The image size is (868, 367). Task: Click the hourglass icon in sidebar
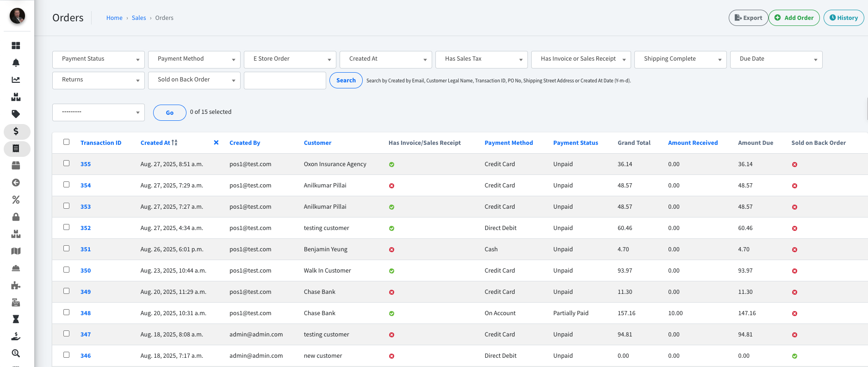click(x=16, y=319)
